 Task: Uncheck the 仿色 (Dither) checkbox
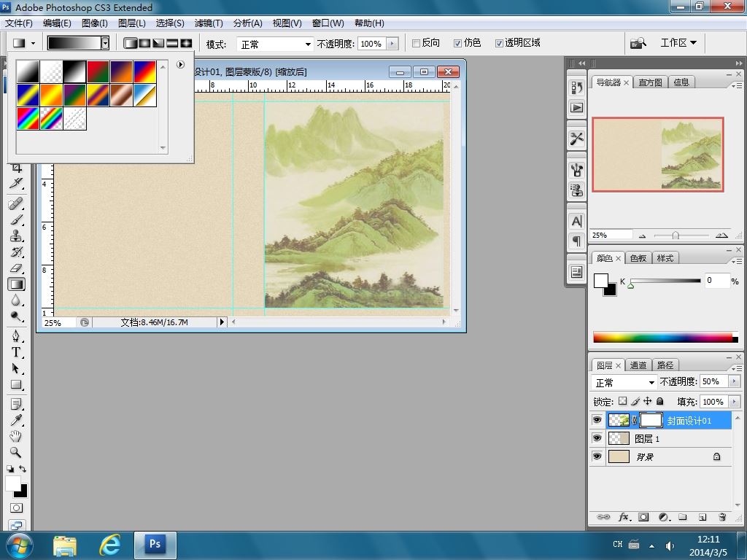(457, 43)
